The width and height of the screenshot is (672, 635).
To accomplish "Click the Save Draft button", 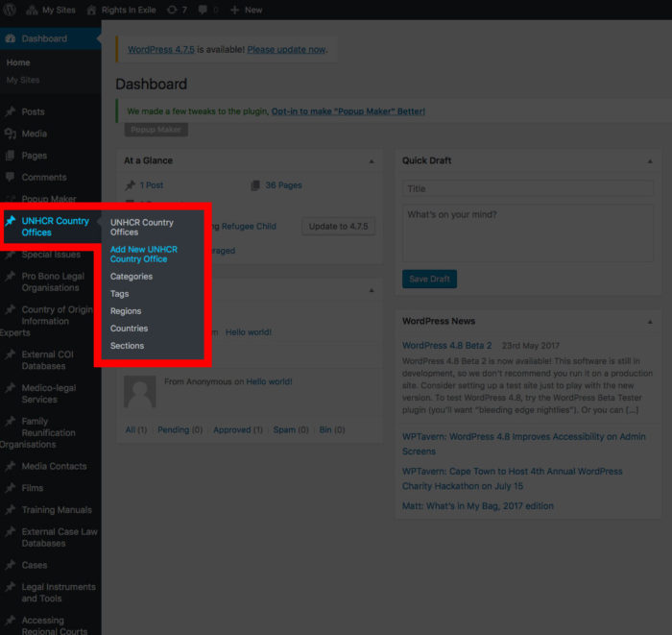I will point(429,280).
